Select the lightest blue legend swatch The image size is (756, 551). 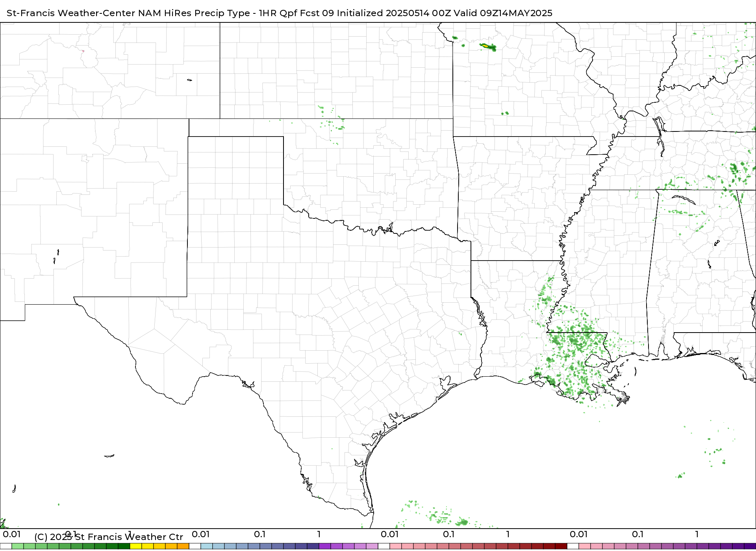[x=207, y=546]
